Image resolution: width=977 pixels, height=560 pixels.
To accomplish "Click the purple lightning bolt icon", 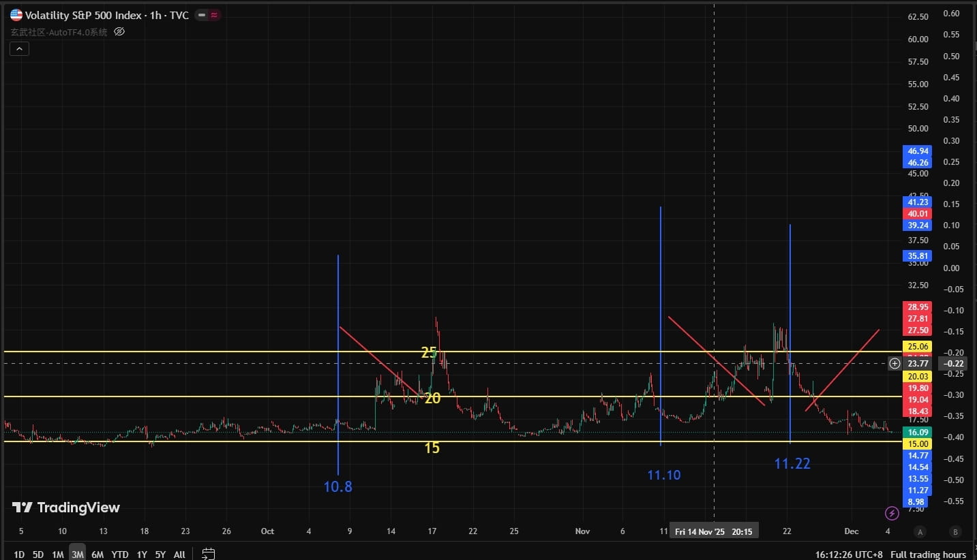I will (891, 513).
